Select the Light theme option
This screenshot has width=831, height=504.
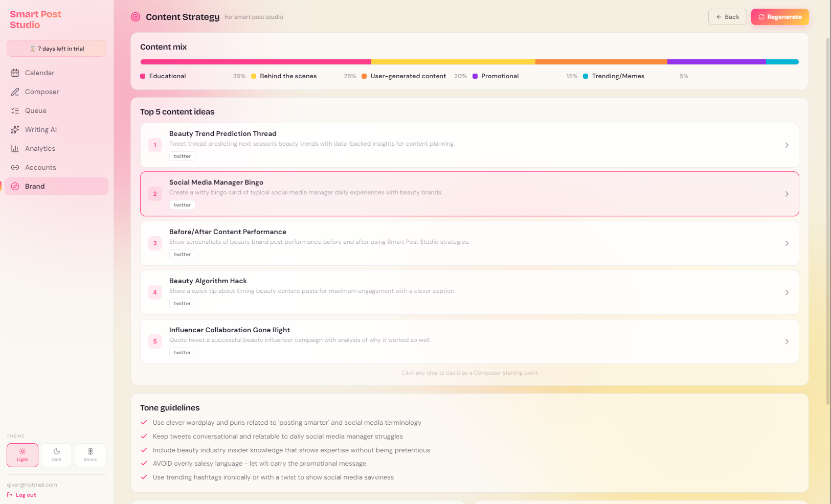[23, 455]
